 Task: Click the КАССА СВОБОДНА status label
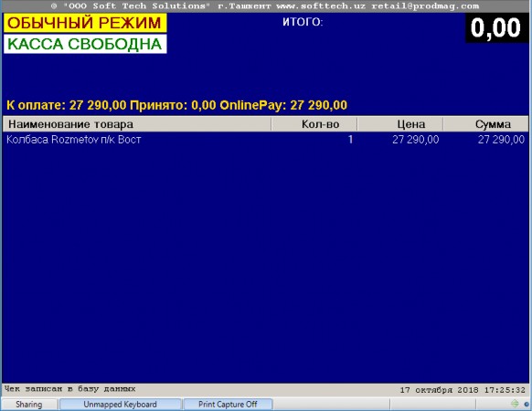point(85,44)
